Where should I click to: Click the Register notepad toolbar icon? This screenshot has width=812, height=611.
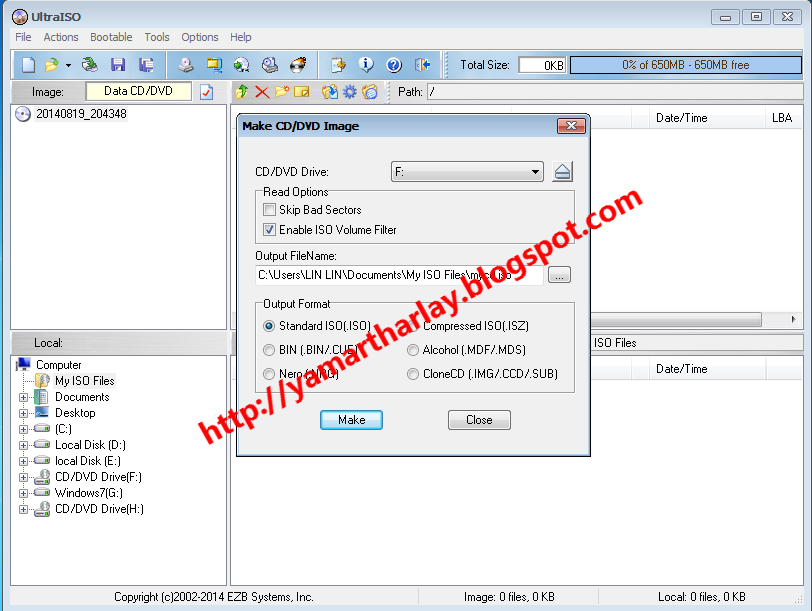click(338, 65)
